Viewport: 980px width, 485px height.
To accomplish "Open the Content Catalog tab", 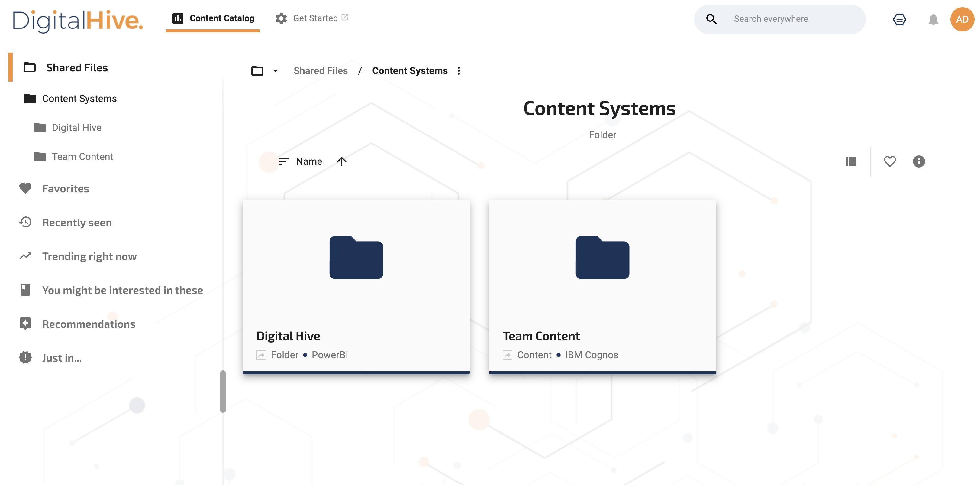I will click(x=213, y=18).
